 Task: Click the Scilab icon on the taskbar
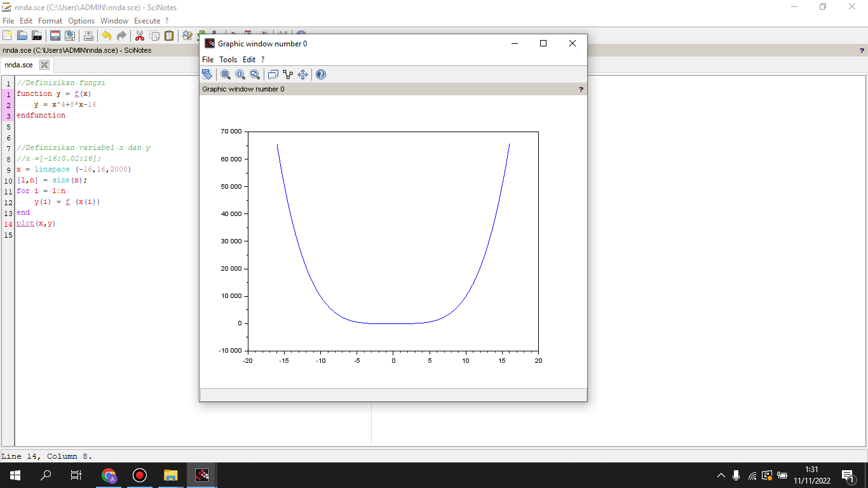[201, 475]
